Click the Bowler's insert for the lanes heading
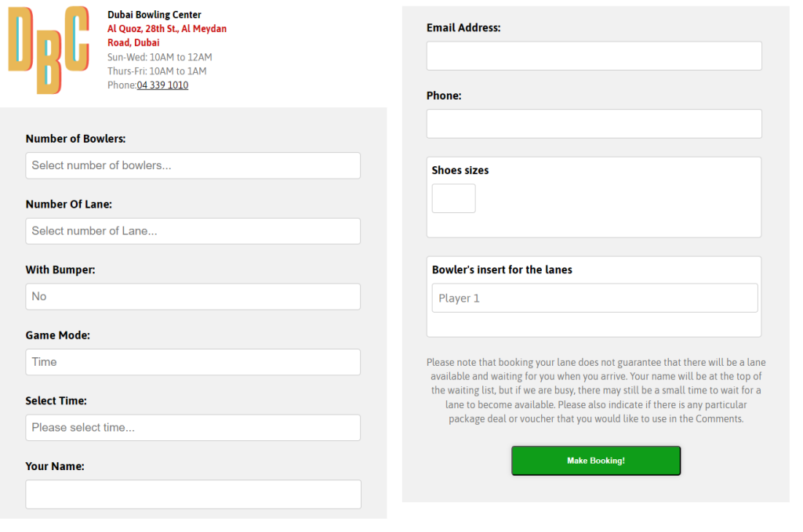The image size is (803, 532). click(502, 270)
